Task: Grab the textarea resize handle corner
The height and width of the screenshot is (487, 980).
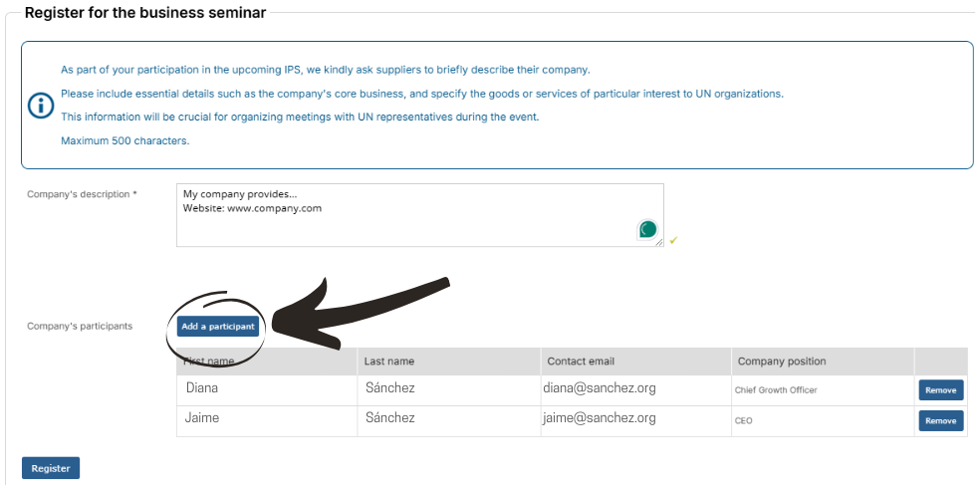Action: [x=659, y=243]
